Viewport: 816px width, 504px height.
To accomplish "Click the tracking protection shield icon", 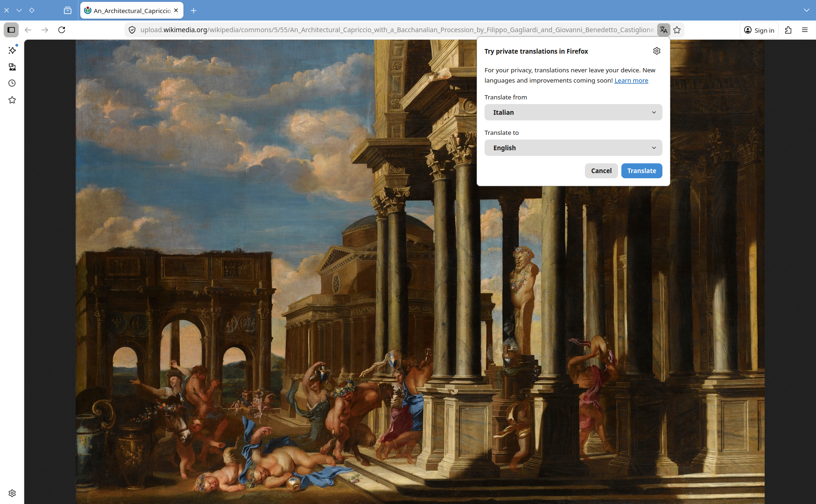I will point(132,30).
